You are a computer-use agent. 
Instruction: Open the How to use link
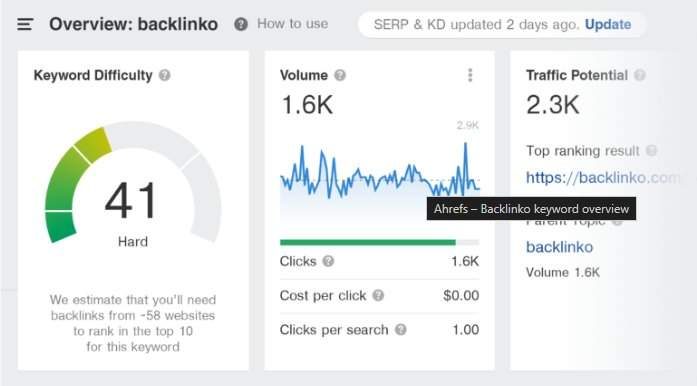[292, 24]
